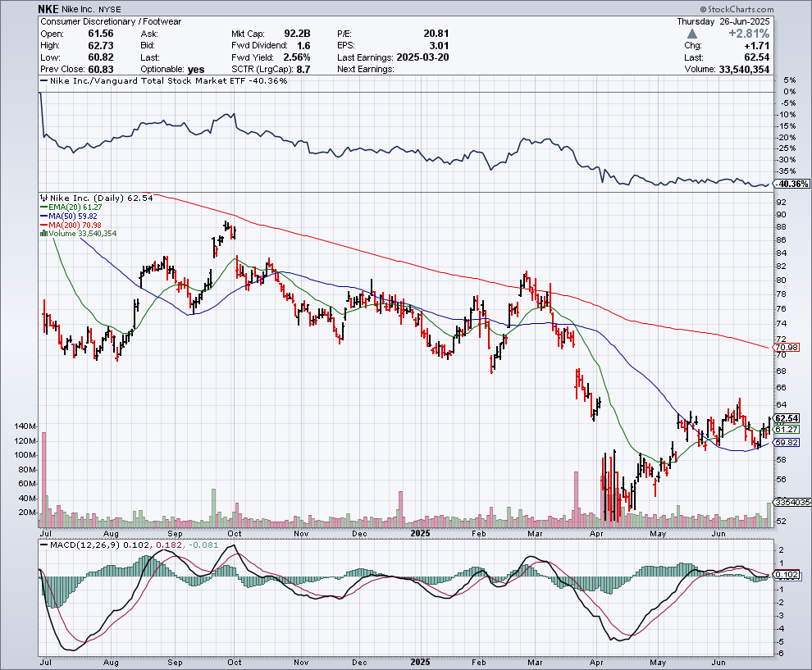Click the 70.98 price tag on the right axis
This screenshot has width=812, height=670.
pos(787,348)
